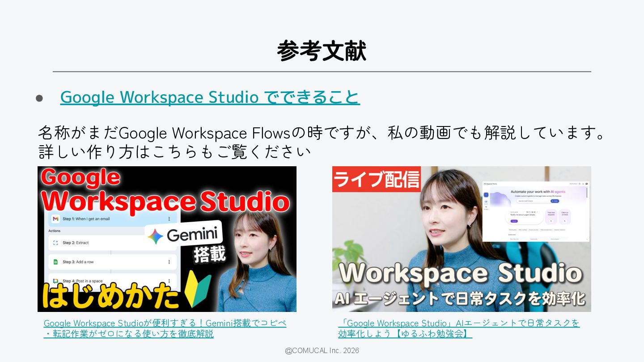Open link '「Google Workspace Studio」AIエージェントで日常タスクを'
This screenshot has height=362, width=644.
click(459, 323)
